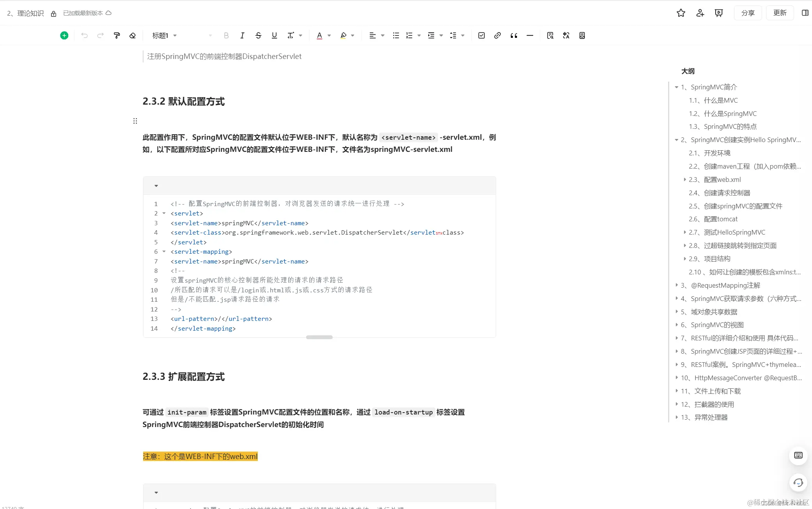The height and width of the screenshot is (509, 812).
Task: Insert a blockquote
Action: click(513, 35)
